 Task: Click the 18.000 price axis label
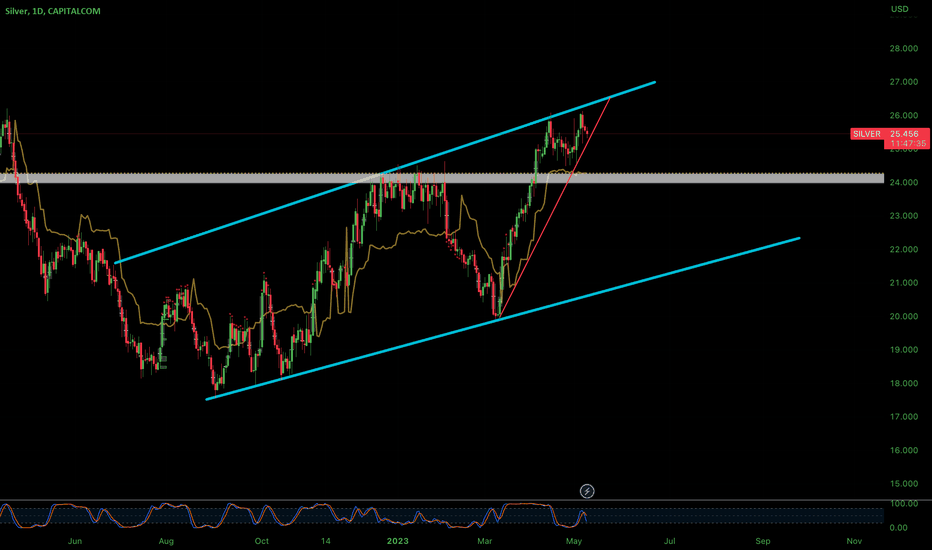(903, 384)
